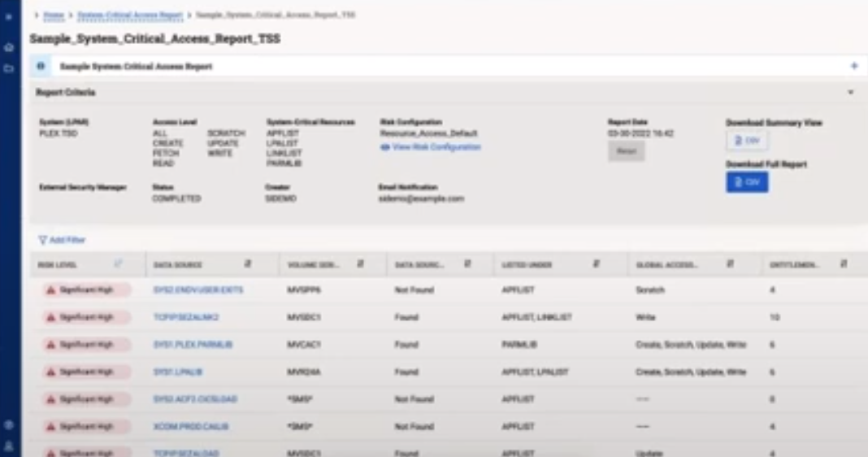Select Not Found in the XCOM.PROD.CAILIB row
This screenshot has height=457, width=868.
(414, 427)
